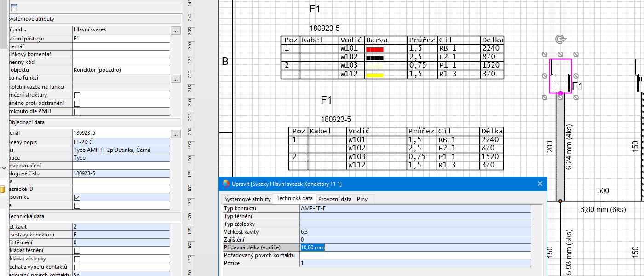
Task: Click the down chevron on left panel edge
Action: tap(4, 168)
